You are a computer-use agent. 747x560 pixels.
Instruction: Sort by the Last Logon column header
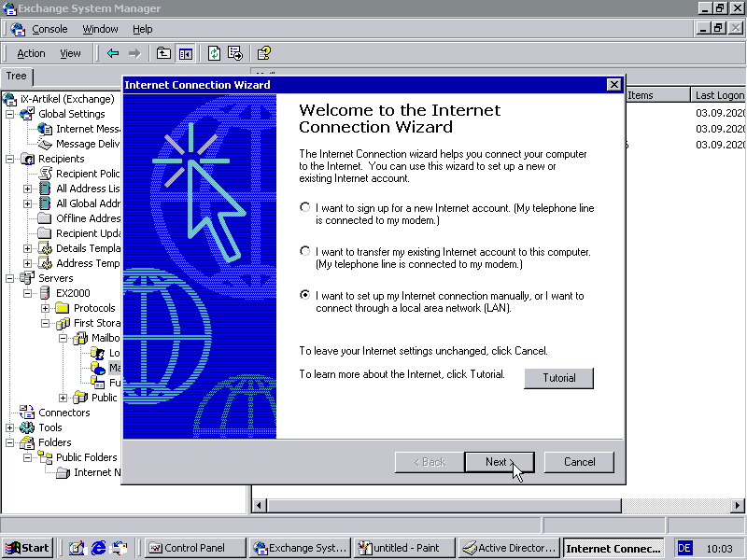pyautogui.click(x=718, y=95)
